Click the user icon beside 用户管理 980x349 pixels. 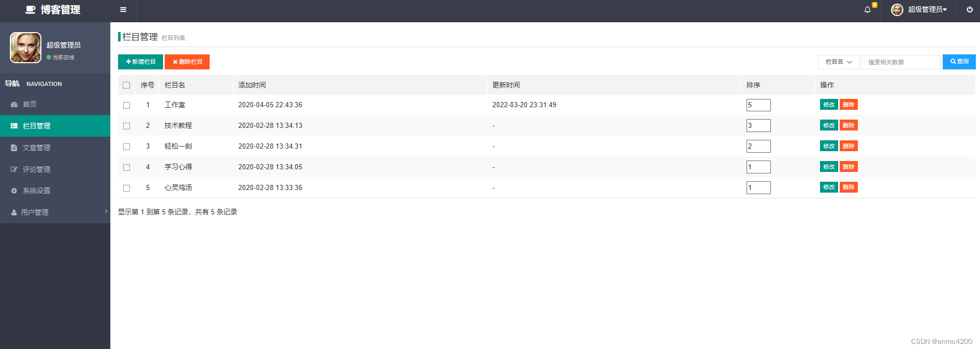(14, 212)
